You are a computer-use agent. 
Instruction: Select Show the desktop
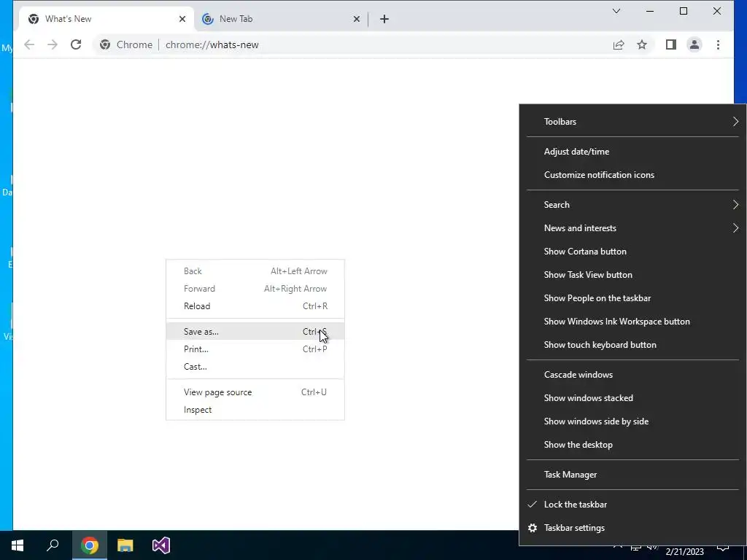(632, 445)
